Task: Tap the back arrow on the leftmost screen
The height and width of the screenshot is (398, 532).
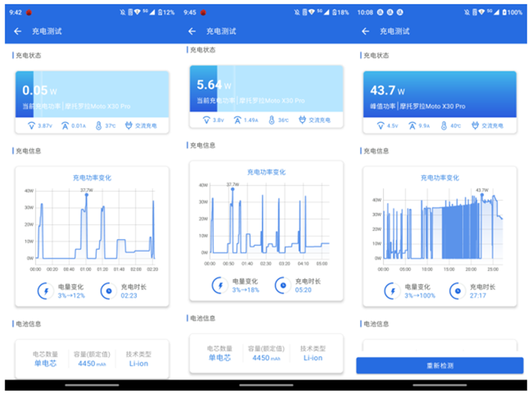Action: [16, 31]
